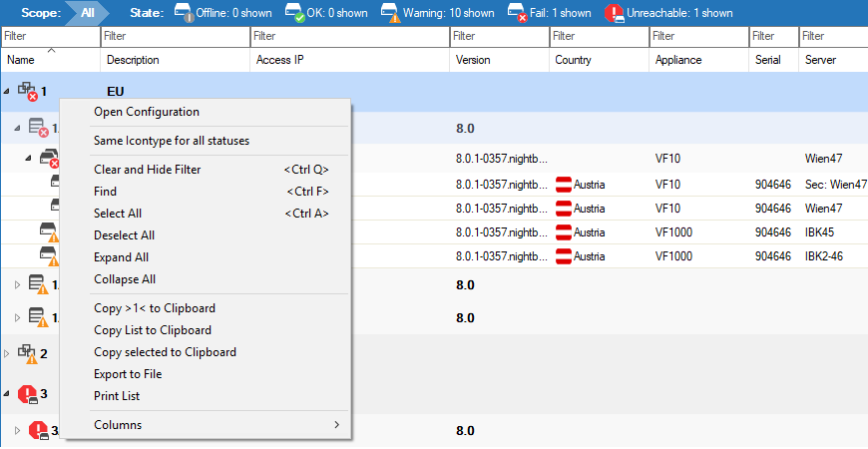Toggle the Warning state filter icon
The height and width of the screenshot is (449, 868).
point(391,12)
